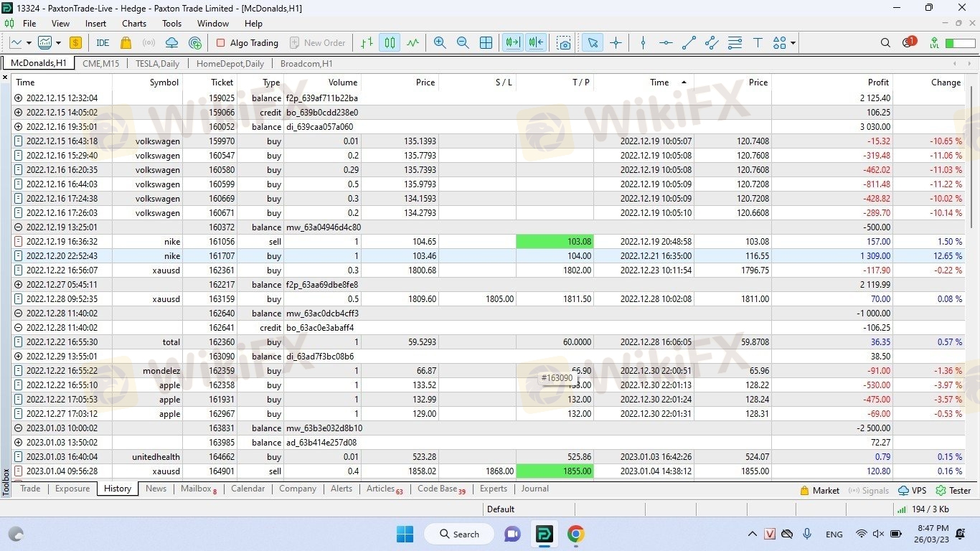Switch to the TESLA,Daily chart tab
980x551 pixels.
[x=157, y=63]
